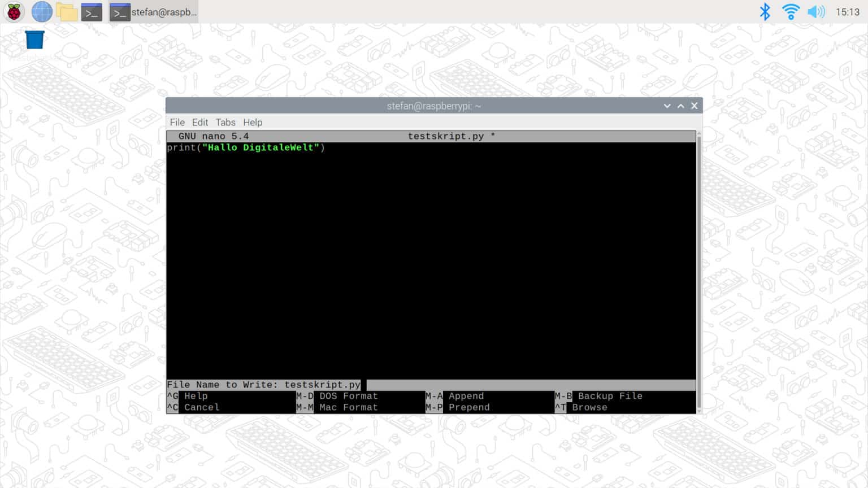Open the File menu of the terminal
This screenshot has width=868, height=488.
click(177, 122)
